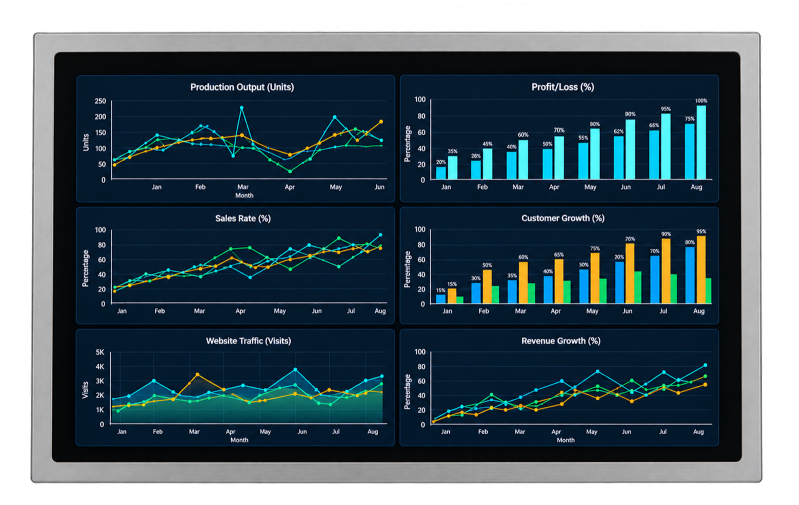799x505 pixels.
Task: Click 'Month' axis title under Production Output
Action: coord(244,196)
